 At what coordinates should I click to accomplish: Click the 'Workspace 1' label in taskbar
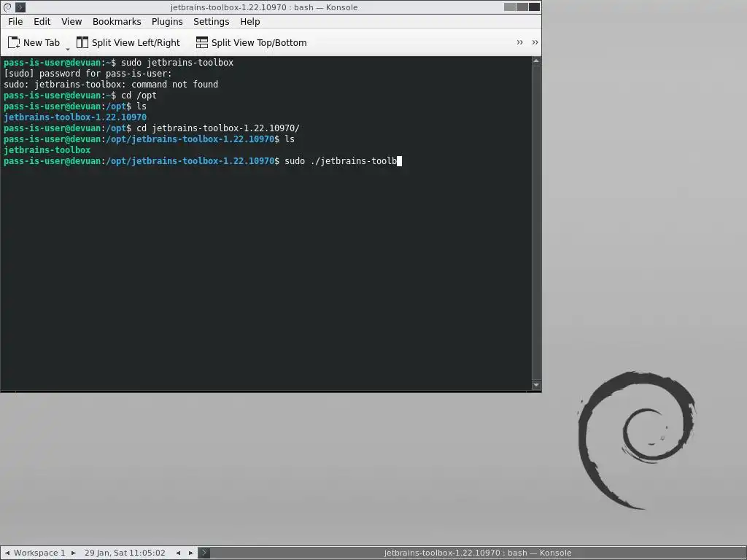[39, 553]
